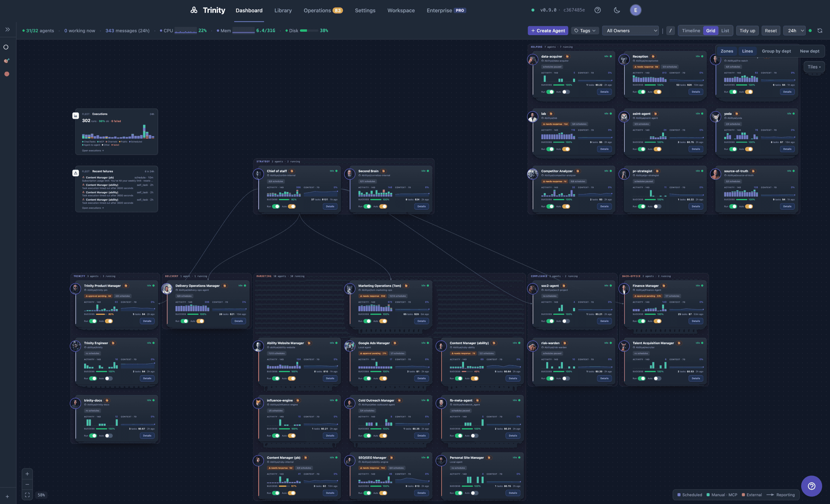Click the slash shortcut button in toolbar
This screenshot has width=830, height=504.
pos(670,31)
